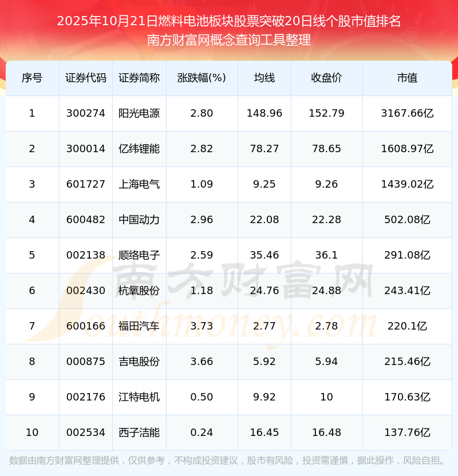Click the 涨跌幅(%) column header
Screen dimensions: 458x476
[x=202, y=78]
